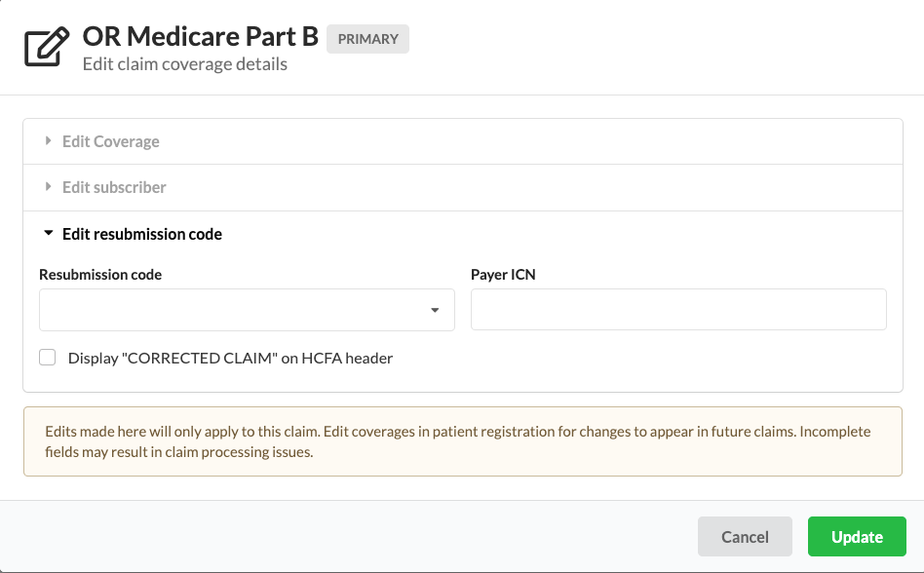
Task: Click the Update button
Action: [x=857, y=537]
